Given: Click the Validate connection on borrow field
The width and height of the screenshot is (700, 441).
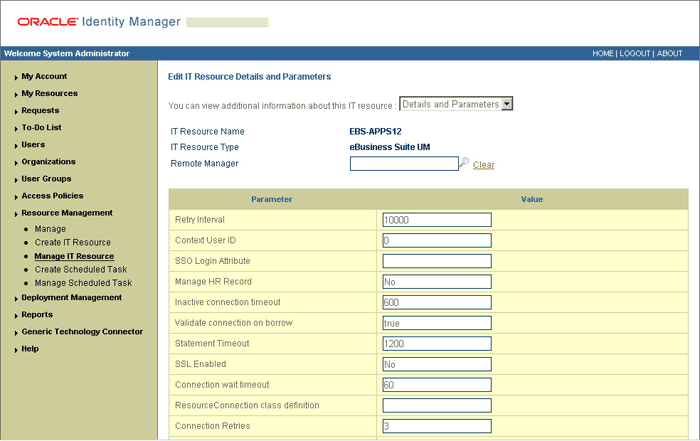Looking at the screenshot, I should (437, 323).
